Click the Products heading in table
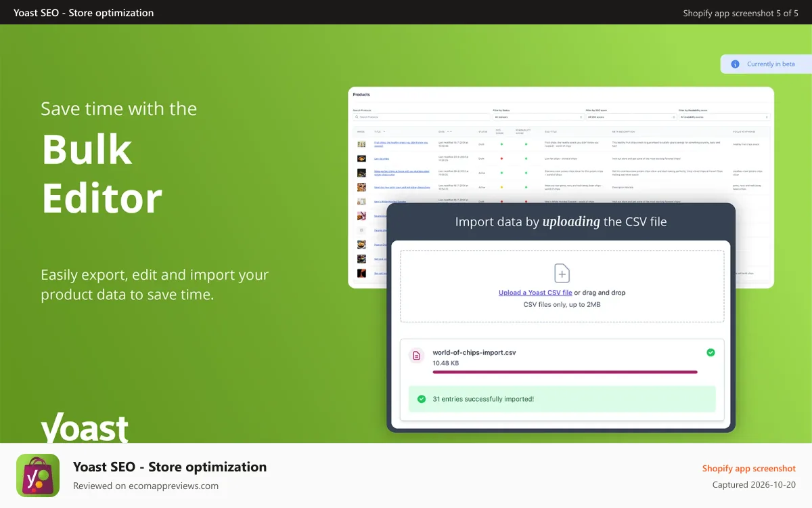 [x=361, y=95]
